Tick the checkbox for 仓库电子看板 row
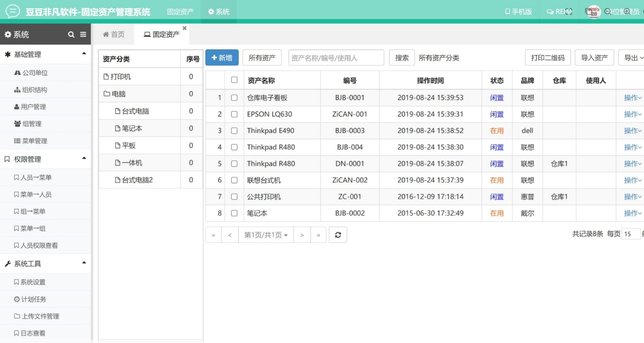 [234, 98]
